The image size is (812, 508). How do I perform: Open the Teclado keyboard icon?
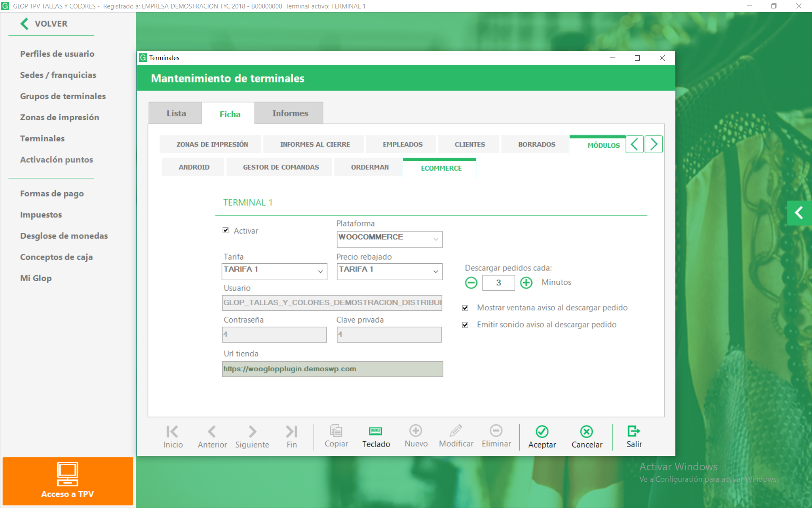376,431
